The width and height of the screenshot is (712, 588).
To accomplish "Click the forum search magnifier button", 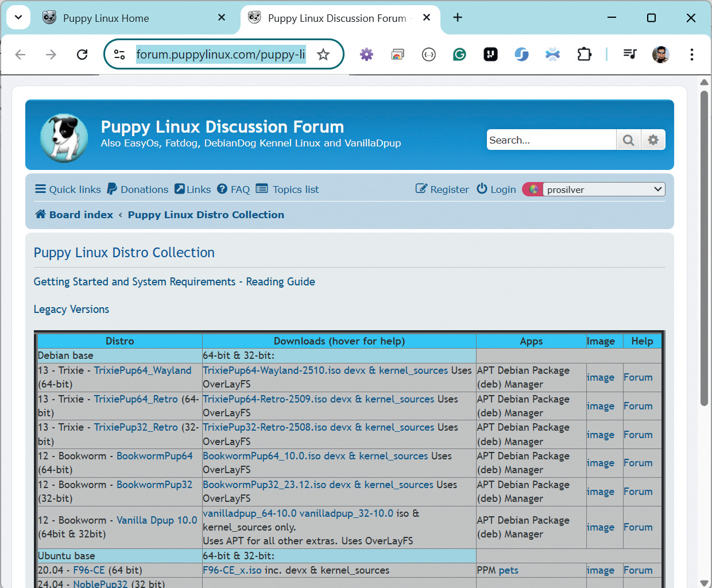I will 629,140.
